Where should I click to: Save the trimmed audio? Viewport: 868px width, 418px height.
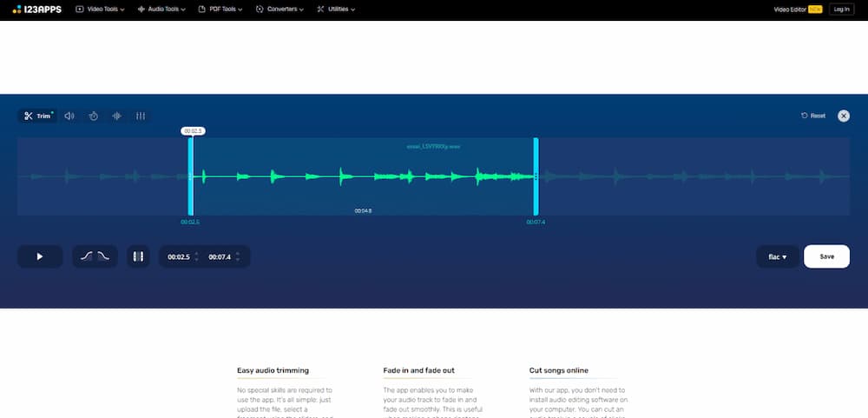pyautogui.click(x=826, y=256)
